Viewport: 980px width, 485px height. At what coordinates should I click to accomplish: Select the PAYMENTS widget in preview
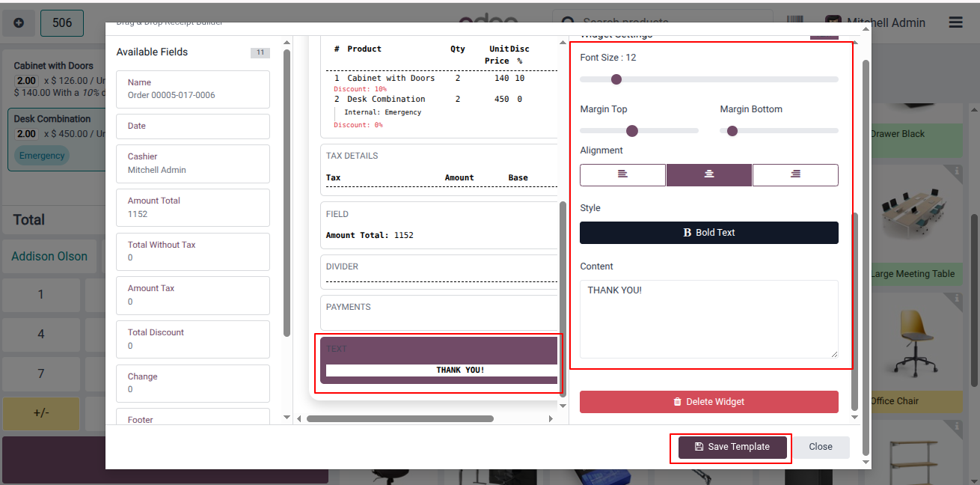tap(439, 313)
